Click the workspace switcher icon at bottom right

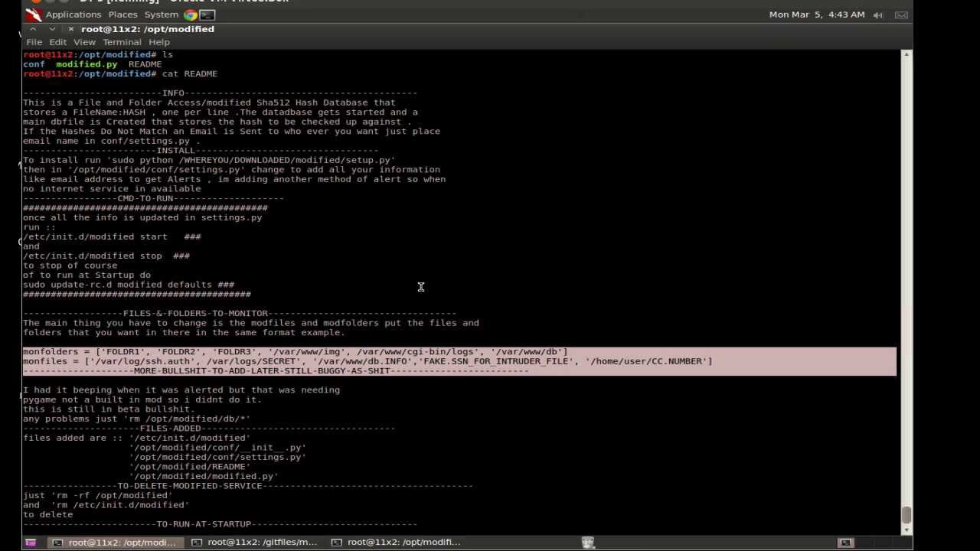pos(846,543)
